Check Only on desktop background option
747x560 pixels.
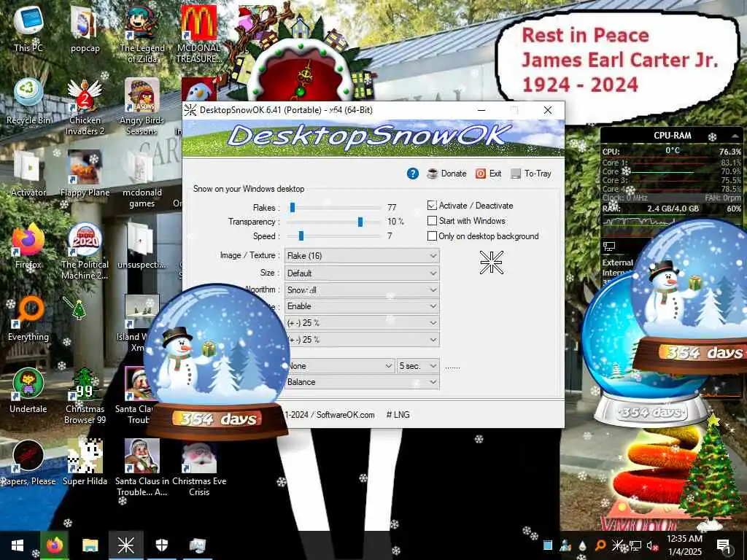[432, 236]
